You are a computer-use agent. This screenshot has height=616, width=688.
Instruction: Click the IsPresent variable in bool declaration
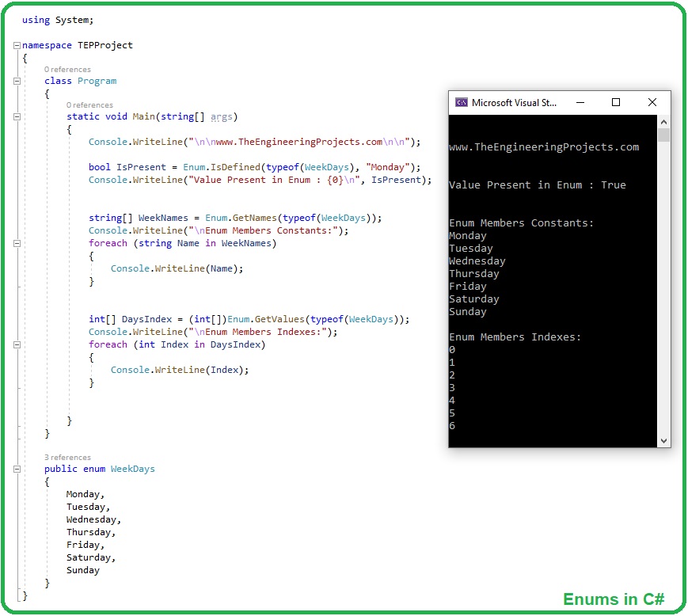141,167
